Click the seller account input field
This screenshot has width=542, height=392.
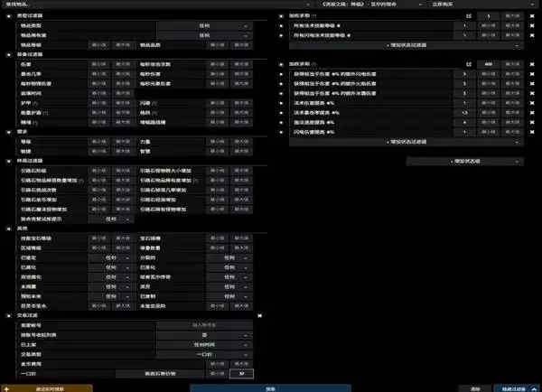click(204, 325)
